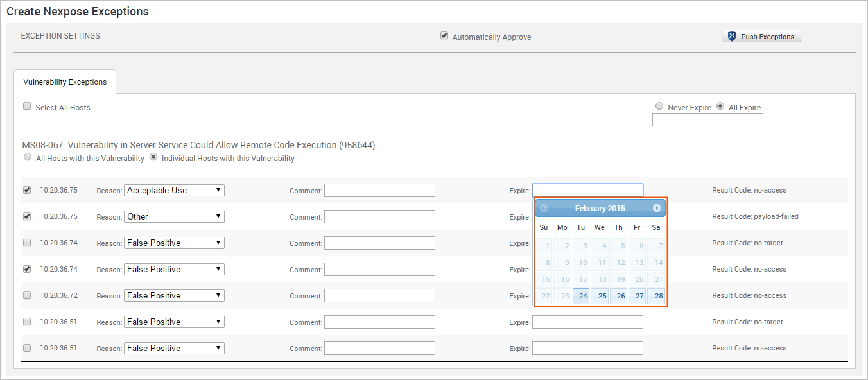Check the Select All Hosts checkbox
Screen dimensions: 868x380
[x=27, y=107]
